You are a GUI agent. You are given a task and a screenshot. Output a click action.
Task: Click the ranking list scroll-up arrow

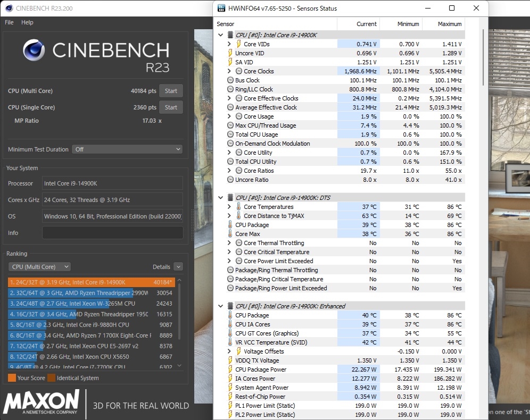[179, 280]
